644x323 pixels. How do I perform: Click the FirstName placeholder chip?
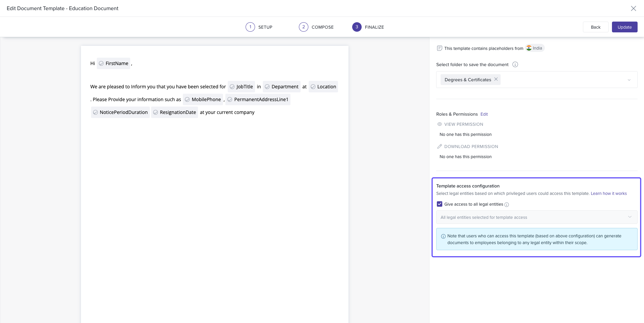113,63
